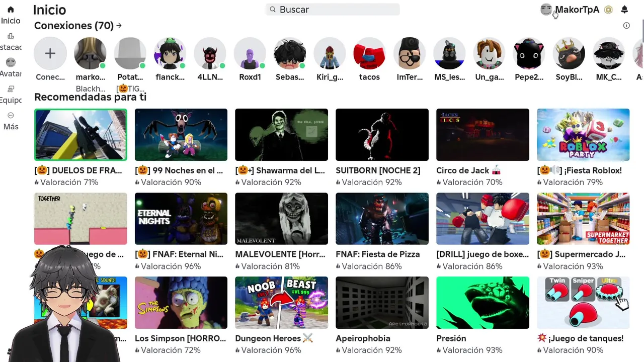The image size is (644, 362).
Task: Open Presión game thumbnail
Action: 483,303
